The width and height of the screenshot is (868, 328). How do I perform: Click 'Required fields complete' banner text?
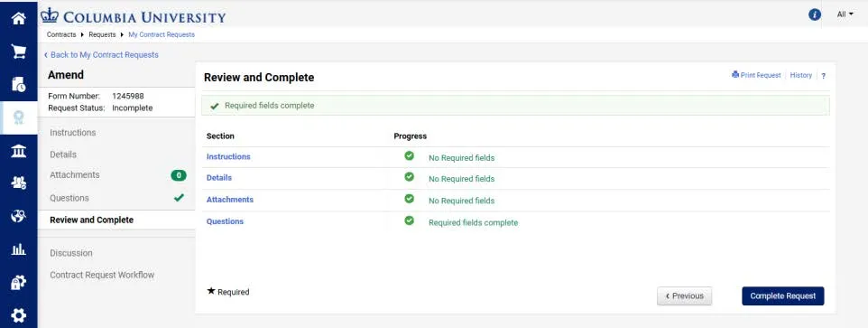(x=269, y=106)
